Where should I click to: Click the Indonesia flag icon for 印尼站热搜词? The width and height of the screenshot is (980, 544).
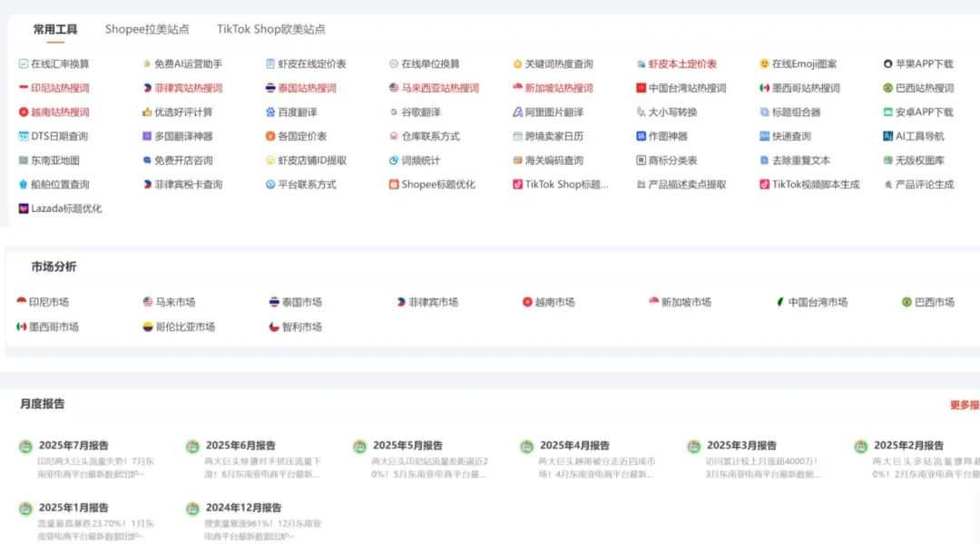point(23,88)
